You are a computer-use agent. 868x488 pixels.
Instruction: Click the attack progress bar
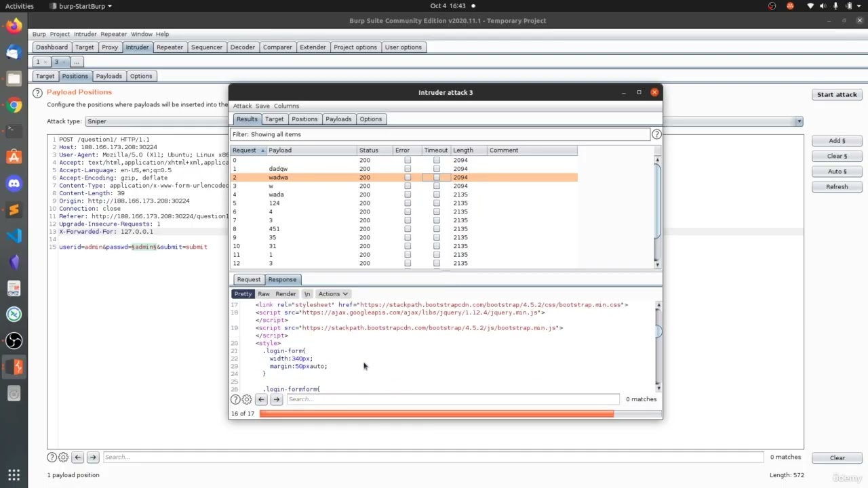click(460, 413)
